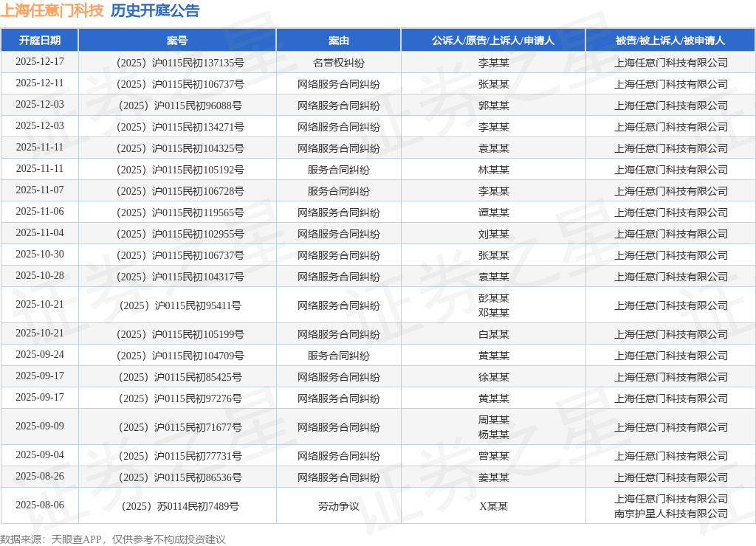Select case number 苏0114民初7489号
The image size is (756, 546).
pyautogui.click(x=180, y=506)
